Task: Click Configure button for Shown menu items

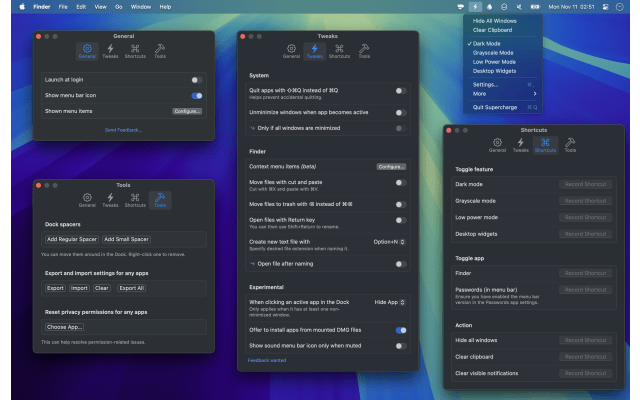Action: 187,111
